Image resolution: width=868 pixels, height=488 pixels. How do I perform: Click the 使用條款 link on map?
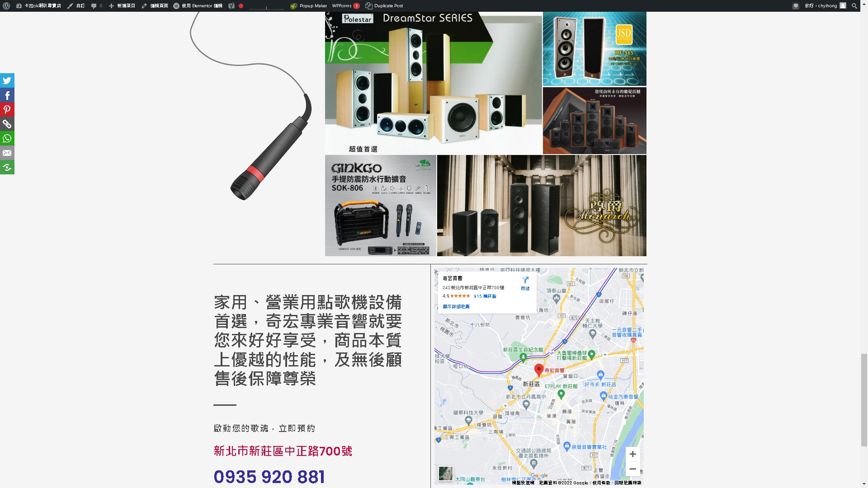click(x=601, y=483)
